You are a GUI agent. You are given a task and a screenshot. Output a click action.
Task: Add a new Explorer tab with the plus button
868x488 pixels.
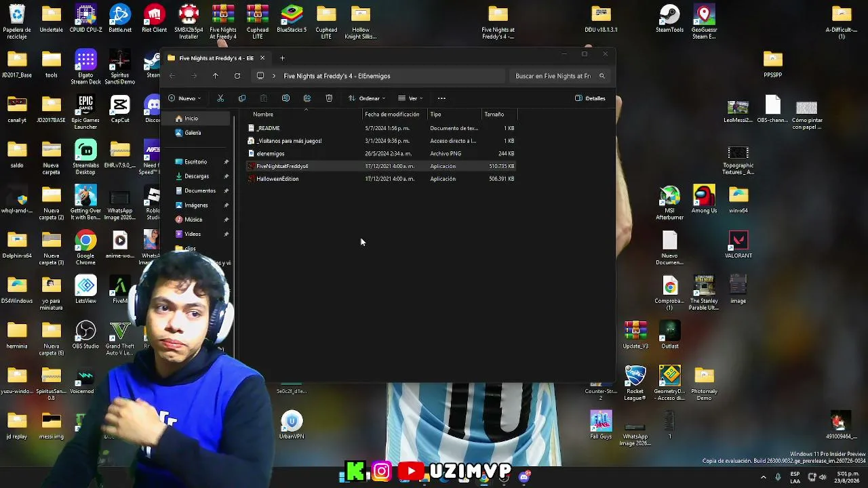pos(282,58)
